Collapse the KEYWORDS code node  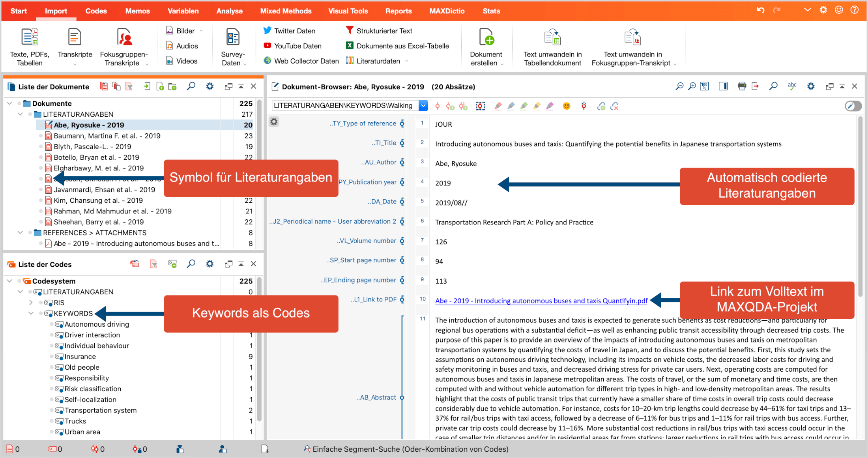(x=31, y=313)
